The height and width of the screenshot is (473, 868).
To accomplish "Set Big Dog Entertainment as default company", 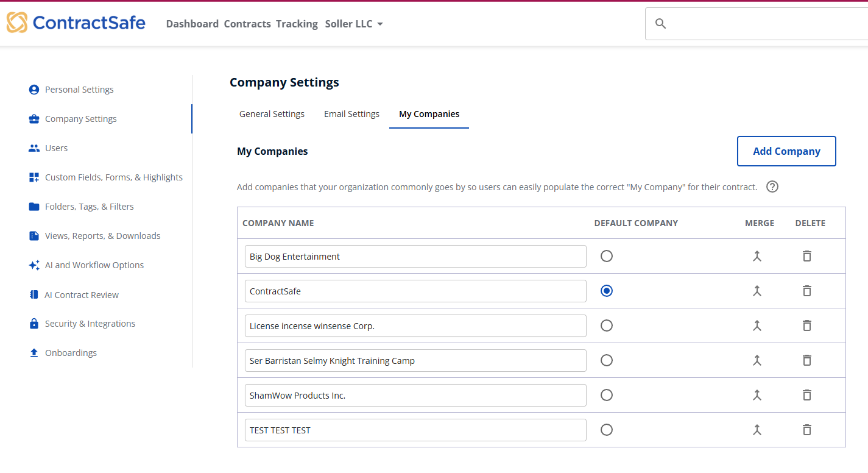I will click(606, 257).
